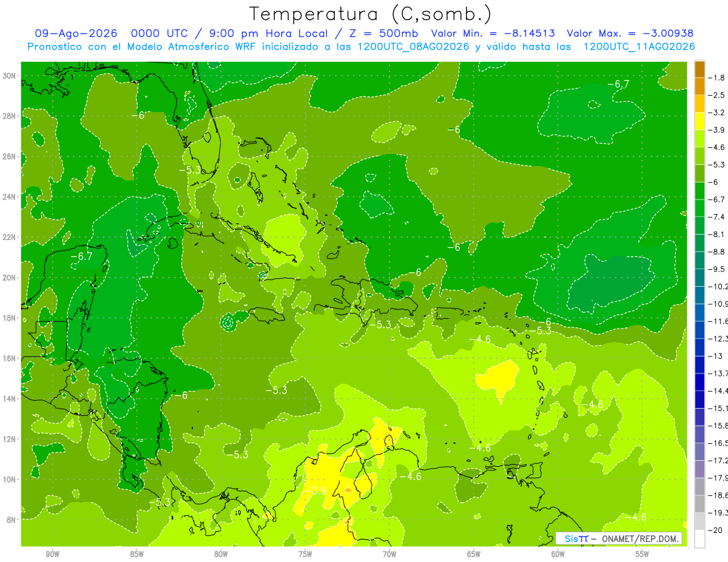Click the 70W longitude axis label
728x562 pixels.
pos(389,555)
